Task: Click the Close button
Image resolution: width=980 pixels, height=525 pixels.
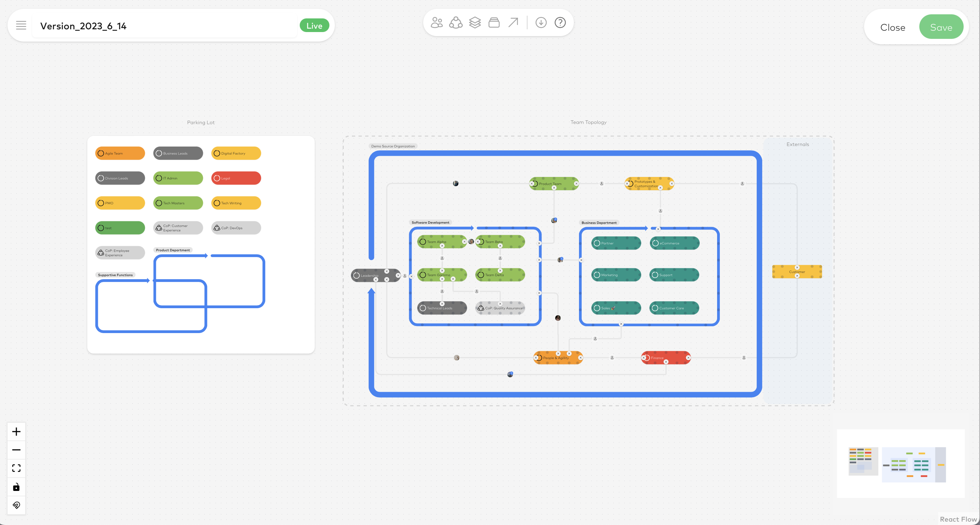Action: pyautogui.click(x=892, y=27)
